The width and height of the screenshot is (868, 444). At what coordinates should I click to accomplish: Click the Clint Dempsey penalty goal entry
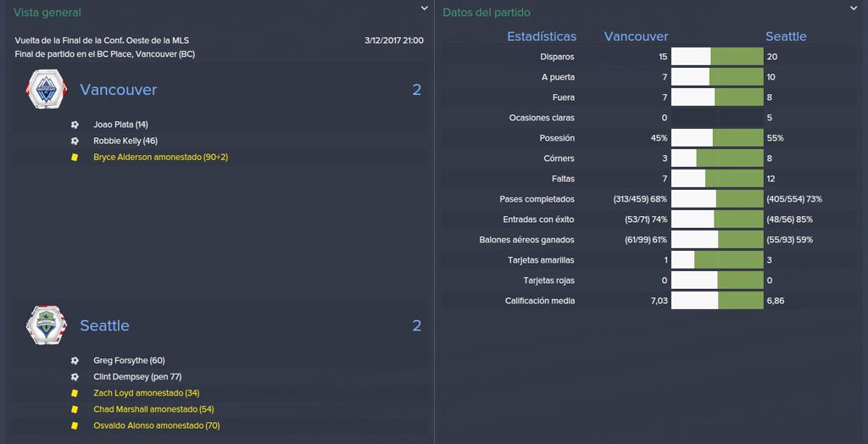point(136,376)
